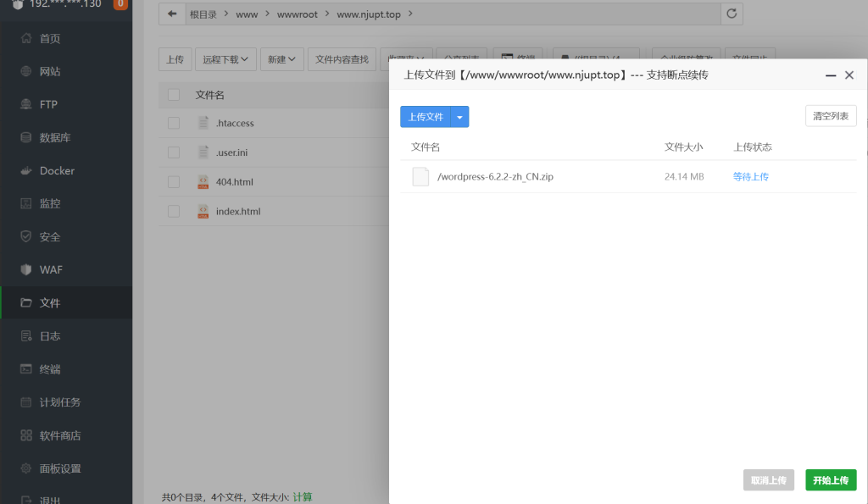Click the 计算 file size link
Image resolution: width=868 pixels, height=504 pixels.
(x=302, y=496)
